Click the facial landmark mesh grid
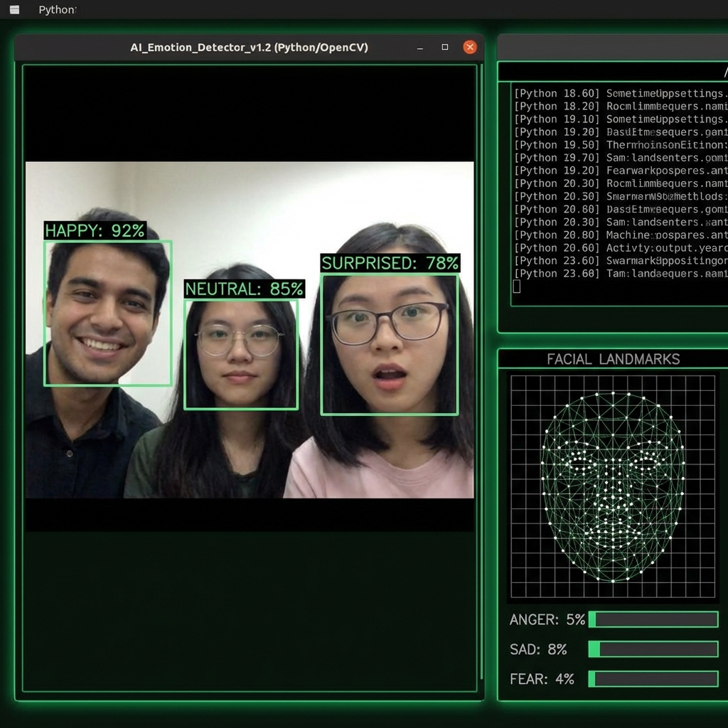 click(x=613, y=486)
